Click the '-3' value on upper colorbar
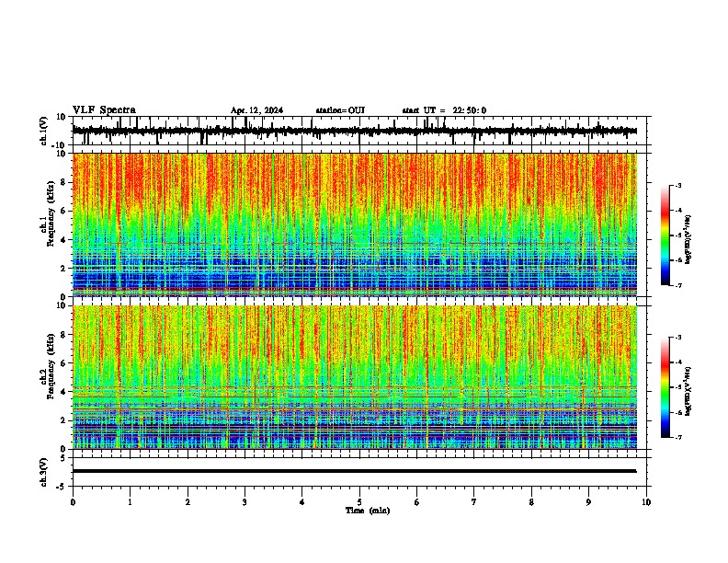728x563 pixels. click(677, 185)
